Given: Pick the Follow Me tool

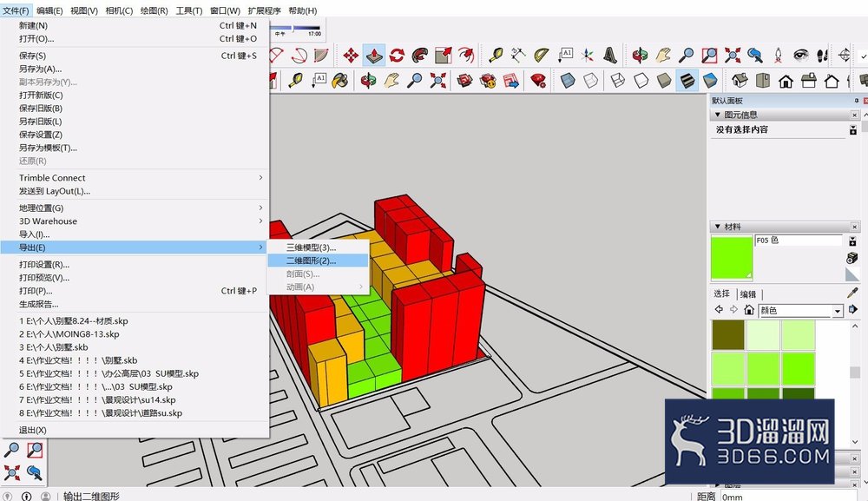Looking at the screenshot, I should [x=420, y=55].
